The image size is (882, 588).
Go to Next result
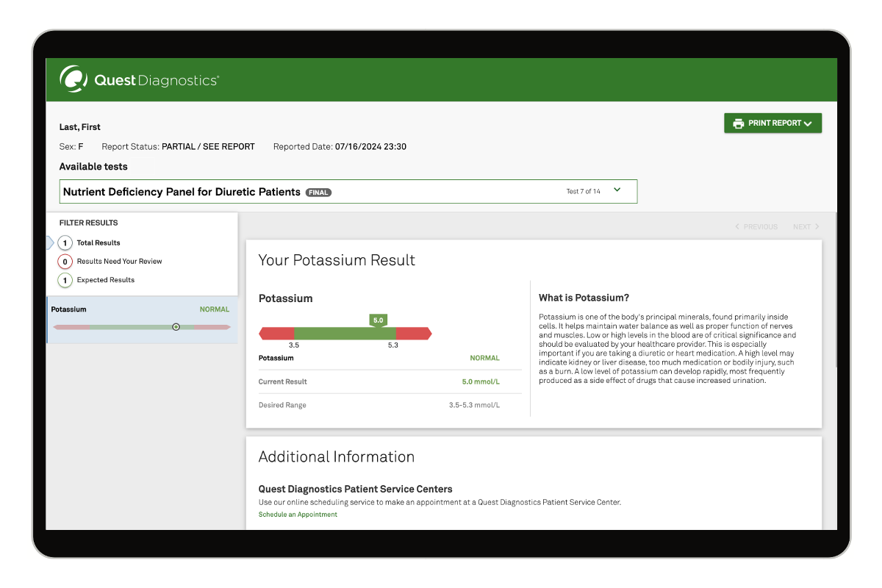806,227
